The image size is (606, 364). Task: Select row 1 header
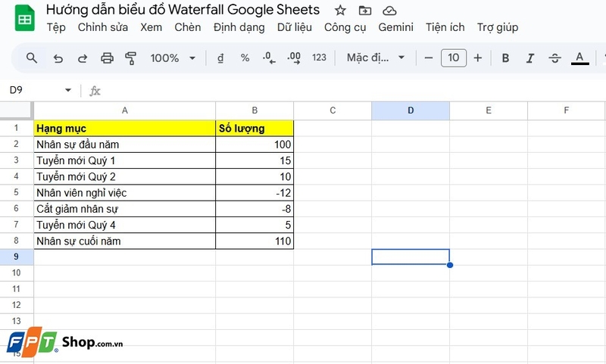(x=16, y=128)
